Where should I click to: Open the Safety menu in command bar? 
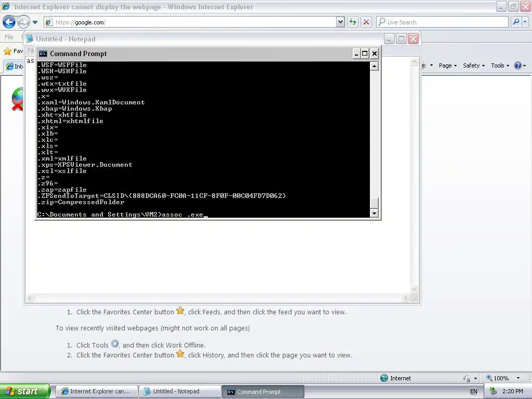(x=474, y=65)
